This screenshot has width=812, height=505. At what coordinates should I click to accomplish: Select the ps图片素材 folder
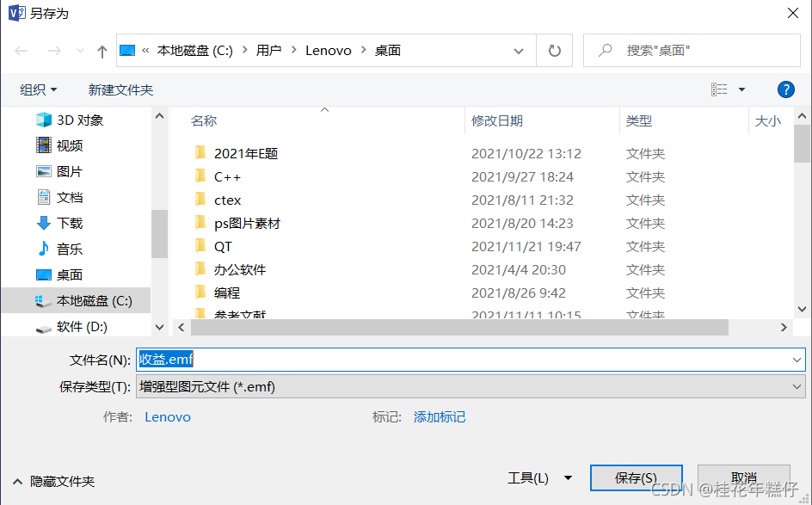(x=247, y=224)
